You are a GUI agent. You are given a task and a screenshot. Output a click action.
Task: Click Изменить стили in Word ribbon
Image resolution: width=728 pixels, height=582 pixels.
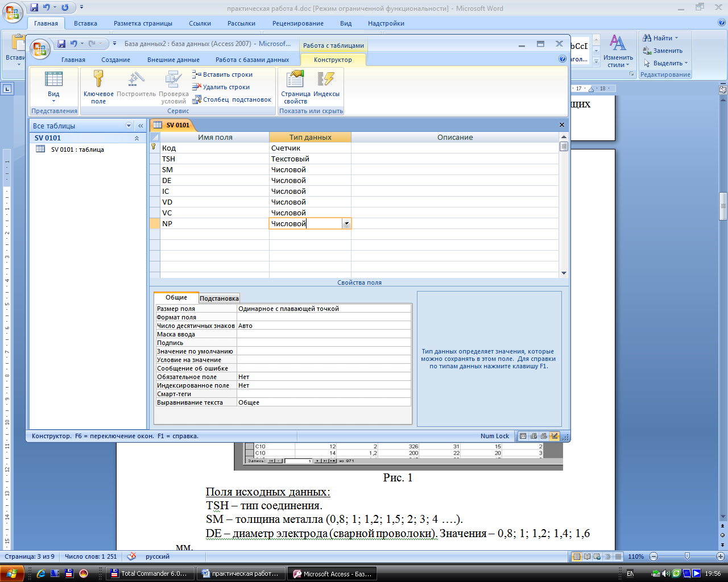click(618, 51)
